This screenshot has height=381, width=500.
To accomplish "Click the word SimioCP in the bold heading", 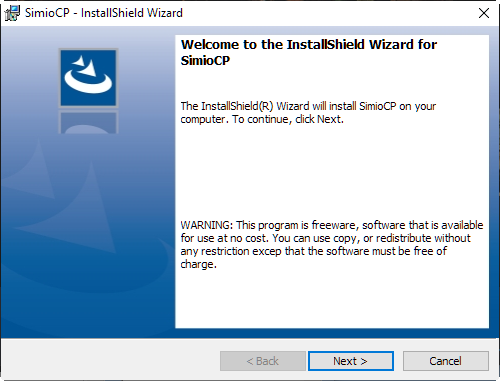I will point(205,61).
